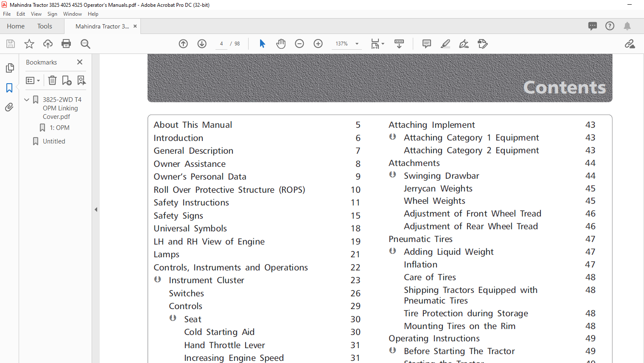Select the arrow selection tool
644x363 pixels.
coord(262,44)
